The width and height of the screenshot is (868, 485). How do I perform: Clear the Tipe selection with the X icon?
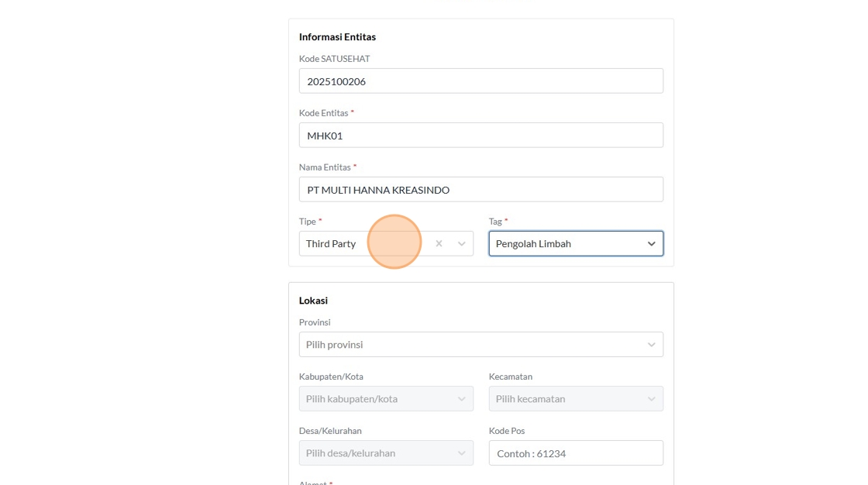pos(439,243)
